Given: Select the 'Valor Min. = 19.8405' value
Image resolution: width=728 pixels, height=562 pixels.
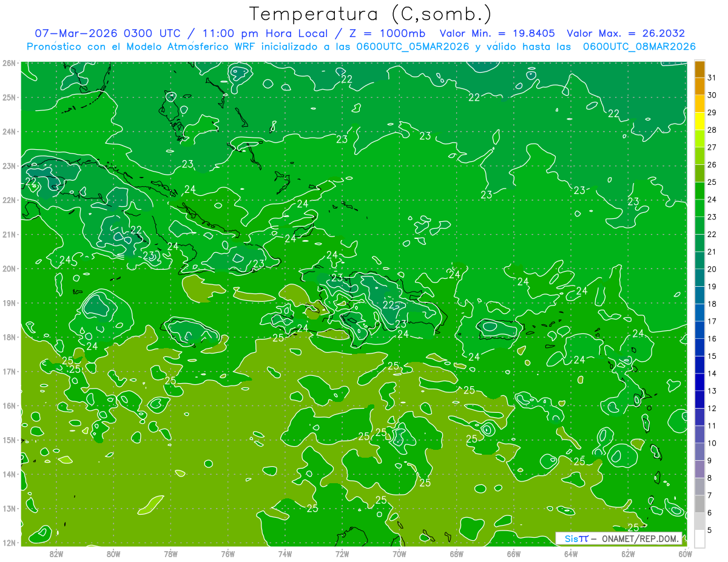Looking at the screenshot, I should [496, 33].
